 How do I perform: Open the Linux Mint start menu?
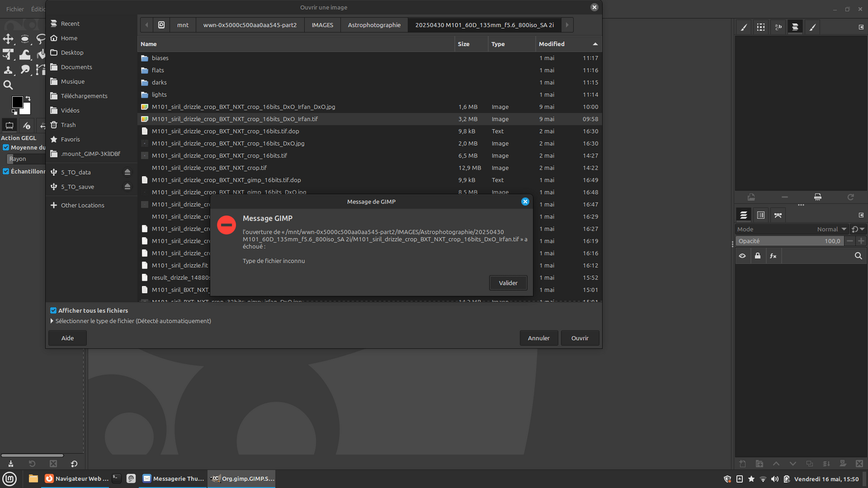[10, 479]
